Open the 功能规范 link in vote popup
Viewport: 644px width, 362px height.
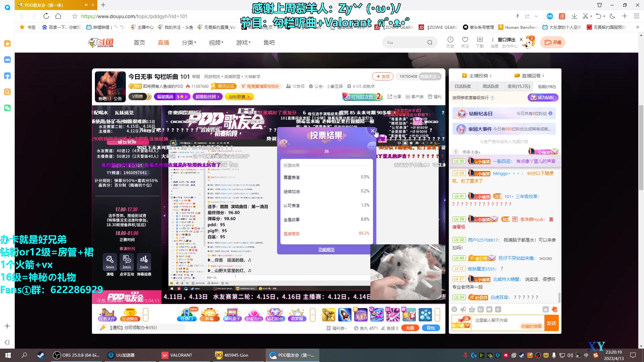(x=326, y=250)
